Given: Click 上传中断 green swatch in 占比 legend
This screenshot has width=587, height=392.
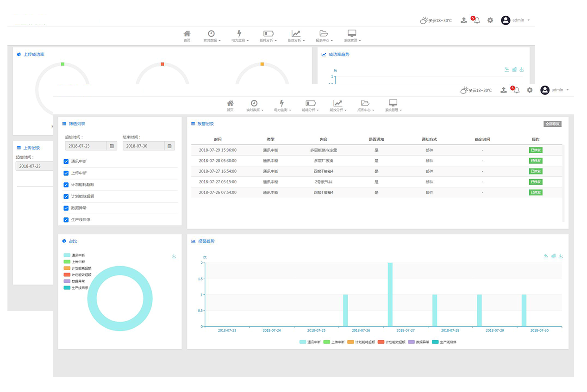Looking at the screenshot, I should [67, 262].
